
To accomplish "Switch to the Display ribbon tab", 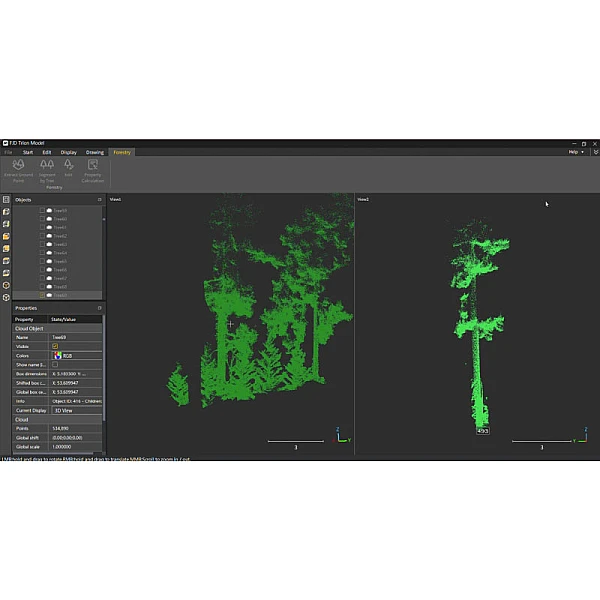I will [x=68, y=152].
